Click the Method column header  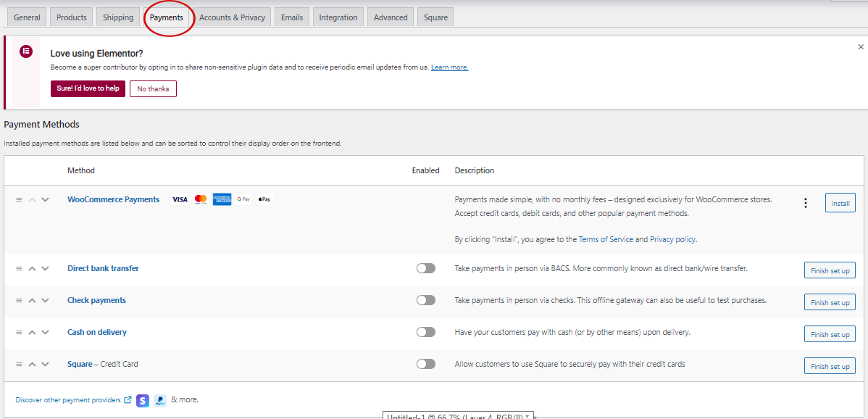pos(81,170)
